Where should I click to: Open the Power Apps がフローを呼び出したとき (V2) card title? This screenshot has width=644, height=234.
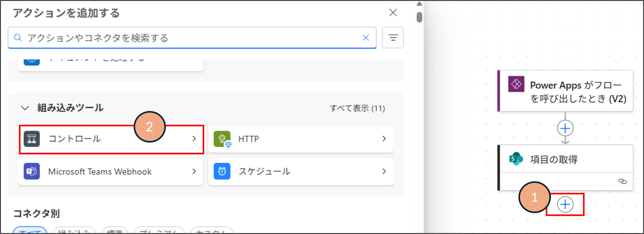[578, 92]
